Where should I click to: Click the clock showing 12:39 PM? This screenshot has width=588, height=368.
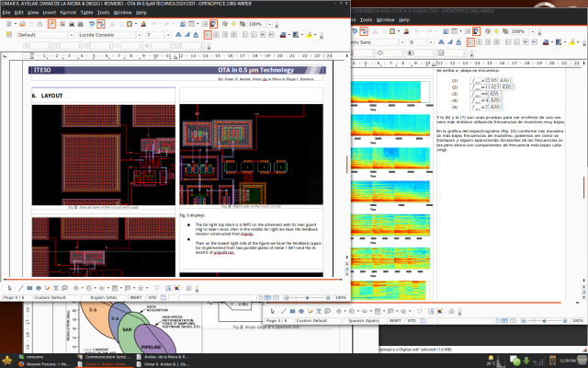[x=569, y=361]
